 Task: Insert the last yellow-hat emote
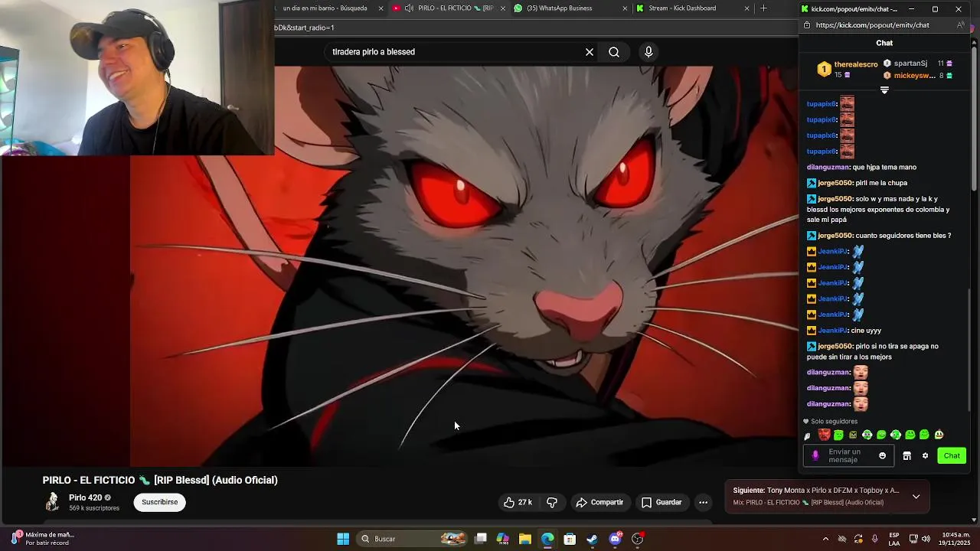pos(939,435)
